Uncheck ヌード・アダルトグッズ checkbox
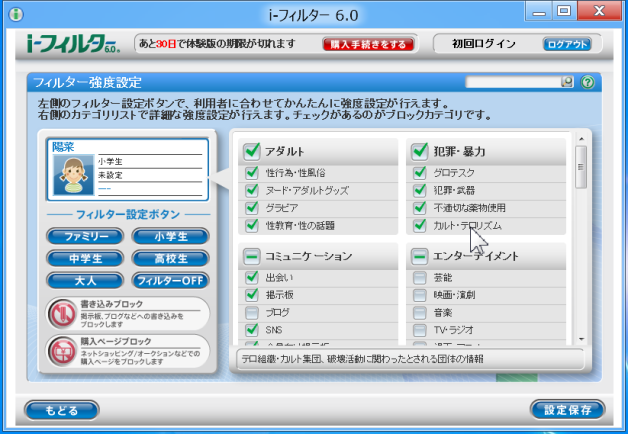The height and width of the screenshot is (434, 628). (252, 190)
